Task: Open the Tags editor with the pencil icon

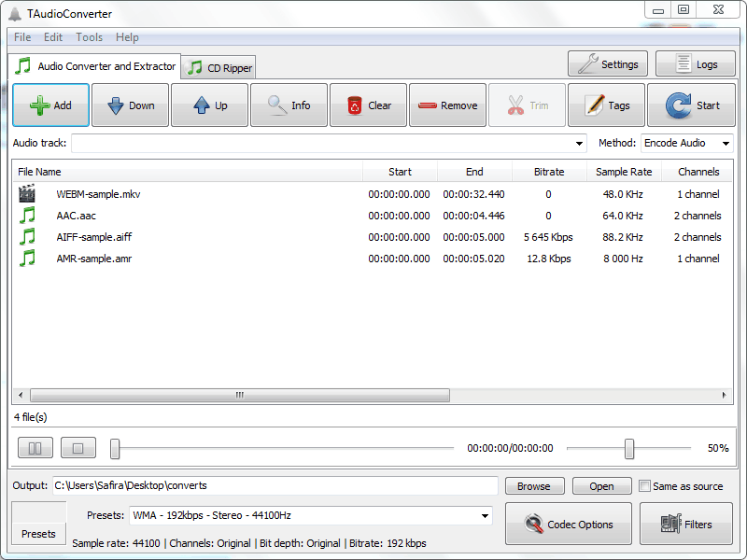Action: 606,105
